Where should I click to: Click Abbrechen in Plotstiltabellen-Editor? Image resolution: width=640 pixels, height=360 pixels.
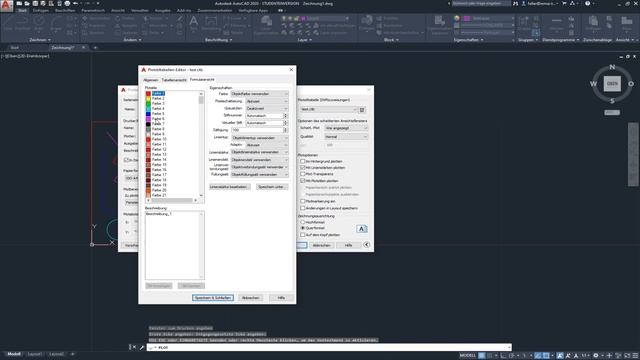tap(250, 298)
